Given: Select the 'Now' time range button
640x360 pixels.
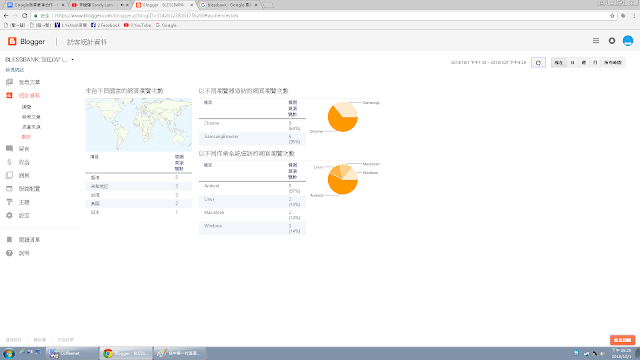Looking at the screenshot, I should click(559, 62).
